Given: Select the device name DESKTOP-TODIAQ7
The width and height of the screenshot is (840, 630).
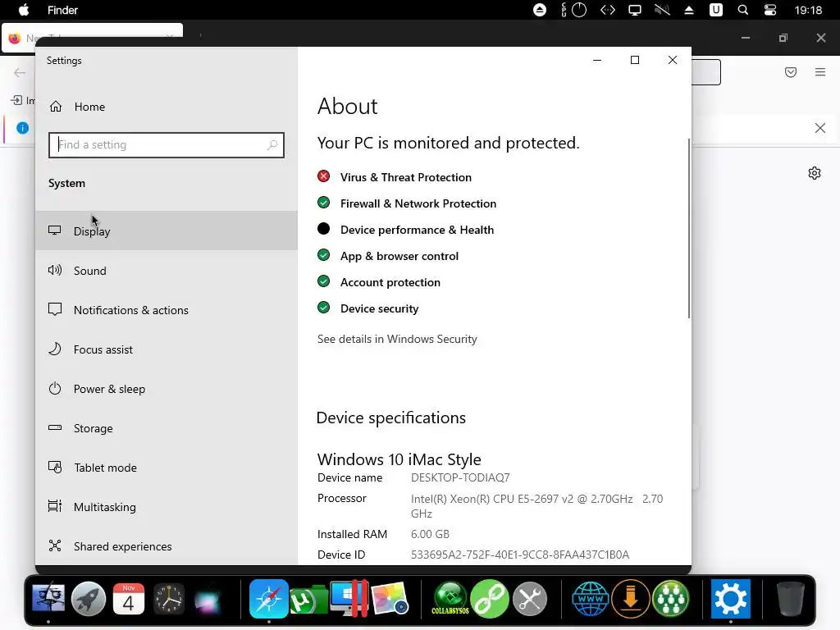Looking at the screenshot, I should [x=460, y=477].
